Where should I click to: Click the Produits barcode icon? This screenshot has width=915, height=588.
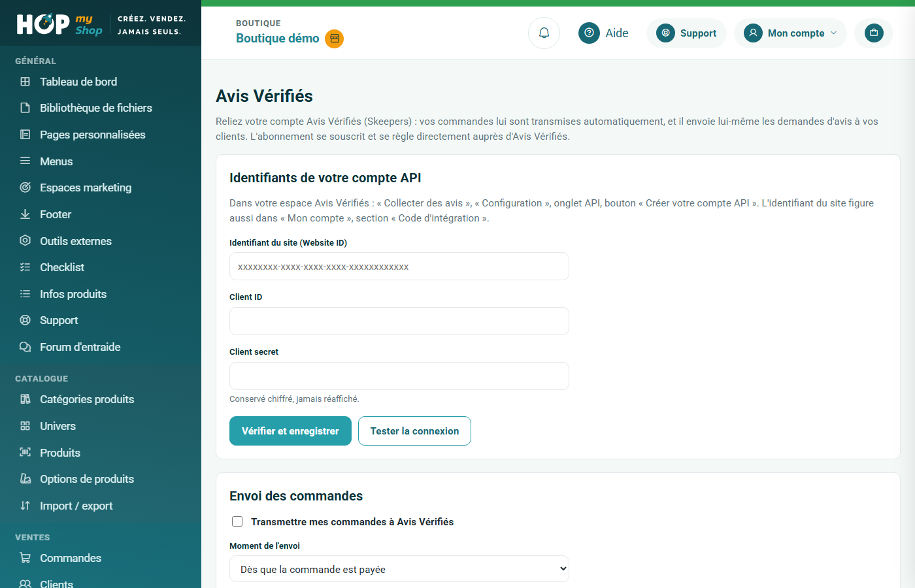(25, 452)
